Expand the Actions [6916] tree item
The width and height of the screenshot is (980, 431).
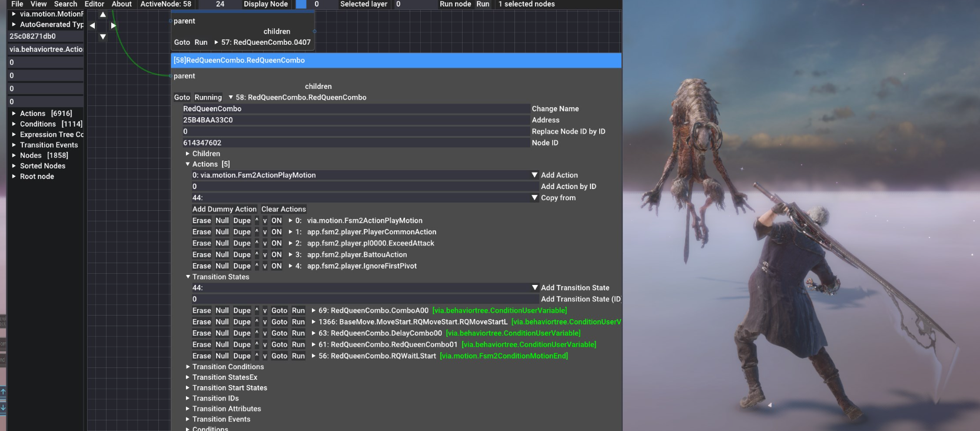pos(14,114)
